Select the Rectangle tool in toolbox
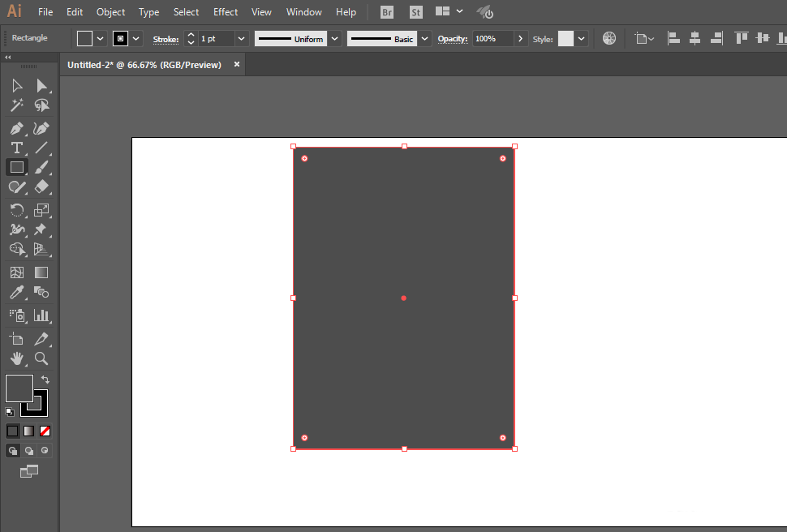Screen dimensions: 787x532 (16, 167)
